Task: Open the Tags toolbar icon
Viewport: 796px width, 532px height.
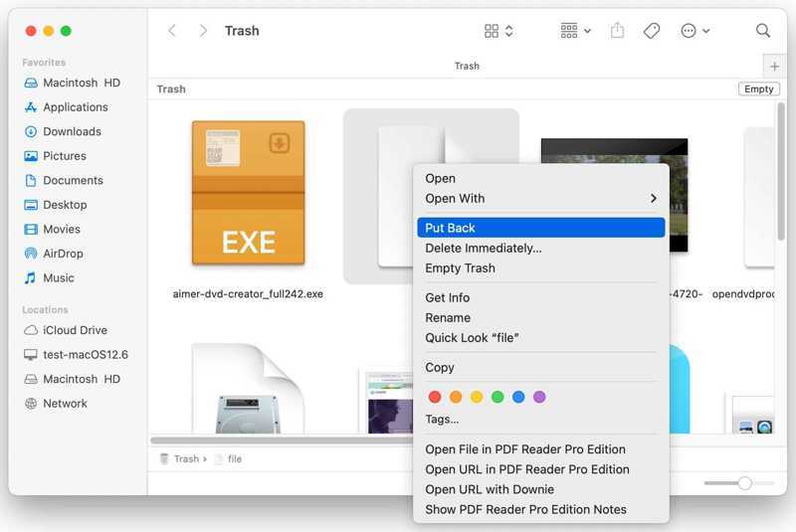Action: click(x=652, y=31)
